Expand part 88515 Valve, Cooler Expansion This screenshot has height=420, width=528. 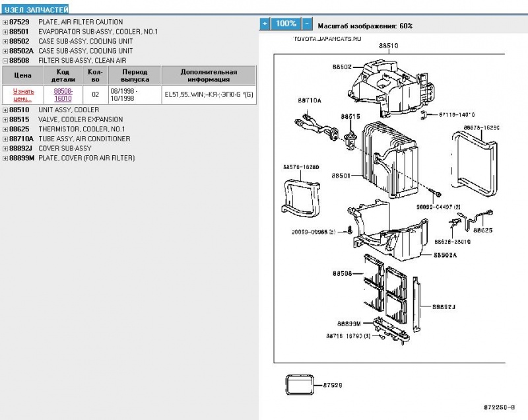click(x=5, y=120)
